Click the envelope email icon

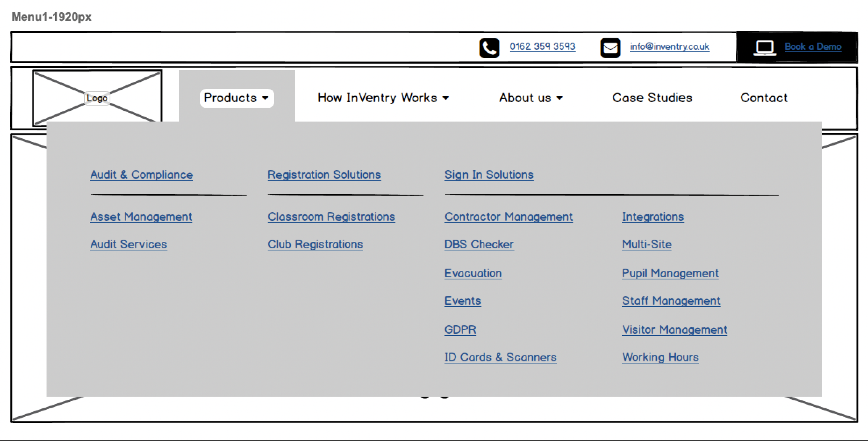pyautogui.click(x=610, y=48)
